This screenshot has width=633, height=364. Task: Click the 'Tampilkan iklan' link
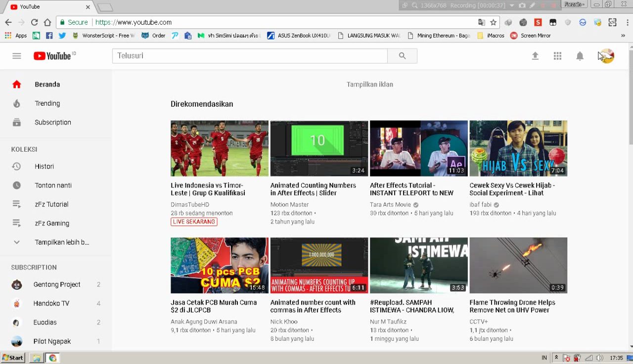tap(369, 85)
